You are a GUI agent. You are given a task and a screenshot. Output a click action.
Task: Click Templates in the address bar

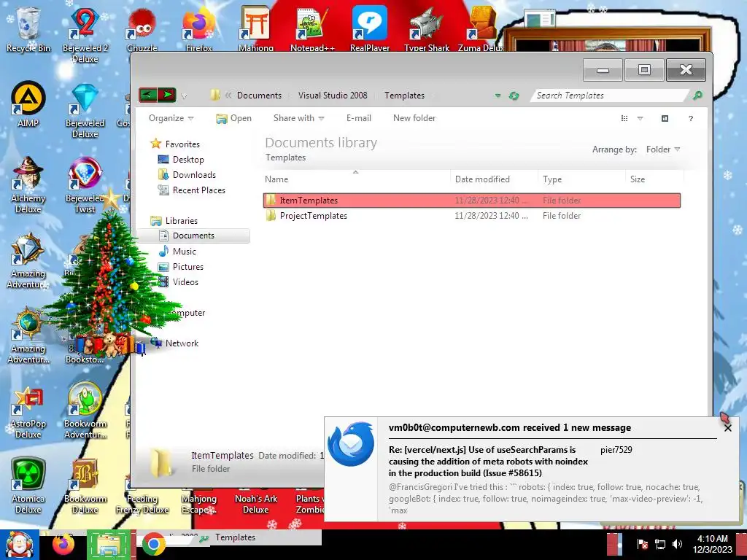tap(404, 96)
